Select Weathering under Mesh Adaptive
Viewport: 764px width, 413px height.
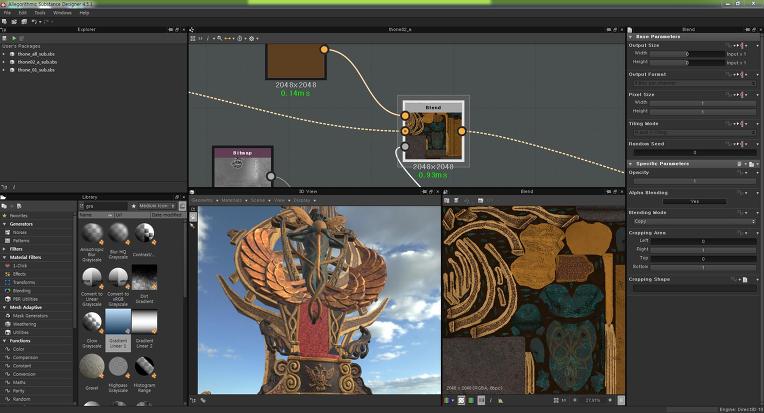pyautogui.click(x=24, y=324)
